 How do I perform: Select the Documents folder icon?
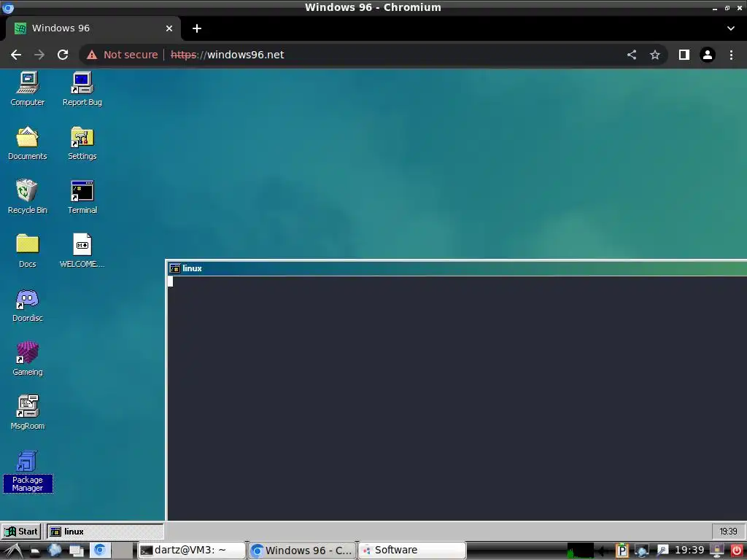[x=28, y=143]
